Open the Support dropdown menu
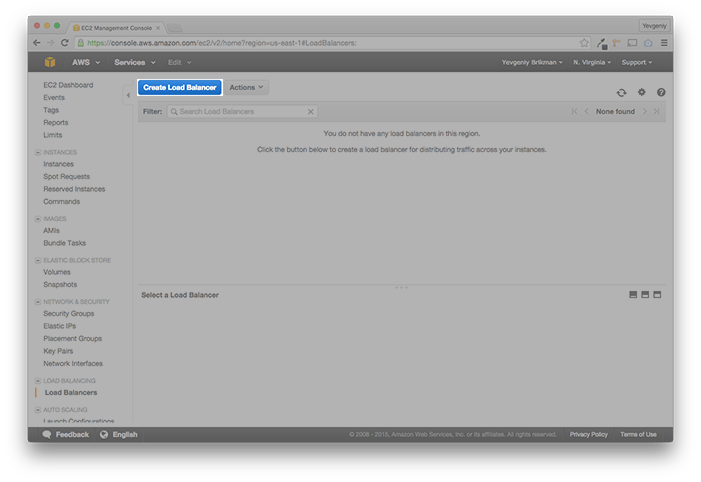This screenshot has height=482, width=701. point(637,62)
